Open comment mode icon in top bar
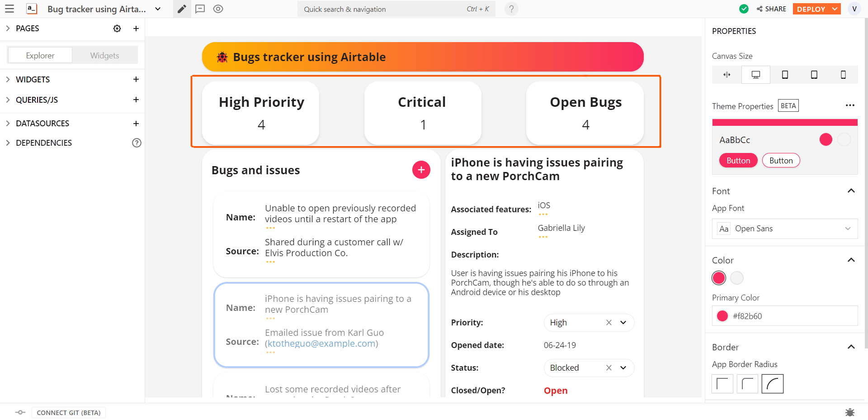Viewport: 868px width, 420px height. 200,9
